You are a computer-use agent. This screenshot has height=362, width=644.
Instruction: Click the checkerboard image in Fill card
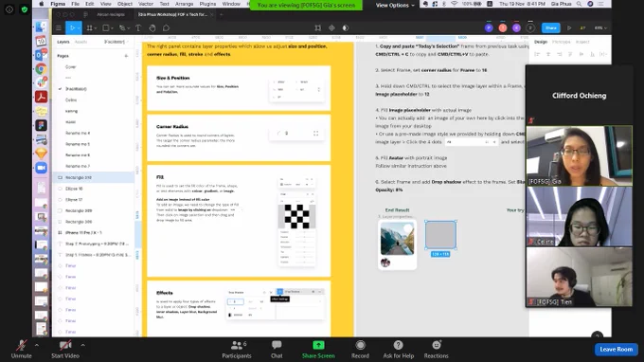pyautogui.click(x=297, y=216)
